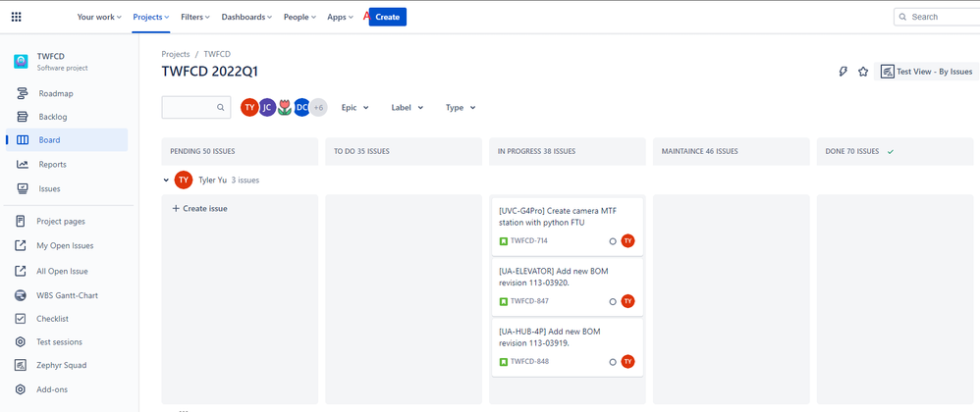Open the app switcher grid icon
This screenshot has height=412, width=980.
coord(16,17)
